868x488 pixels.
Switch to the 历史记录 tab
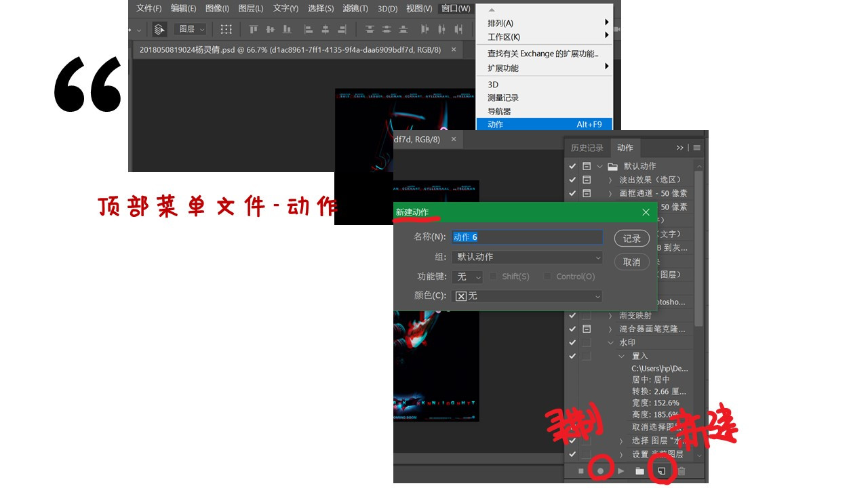click(587, 148)
